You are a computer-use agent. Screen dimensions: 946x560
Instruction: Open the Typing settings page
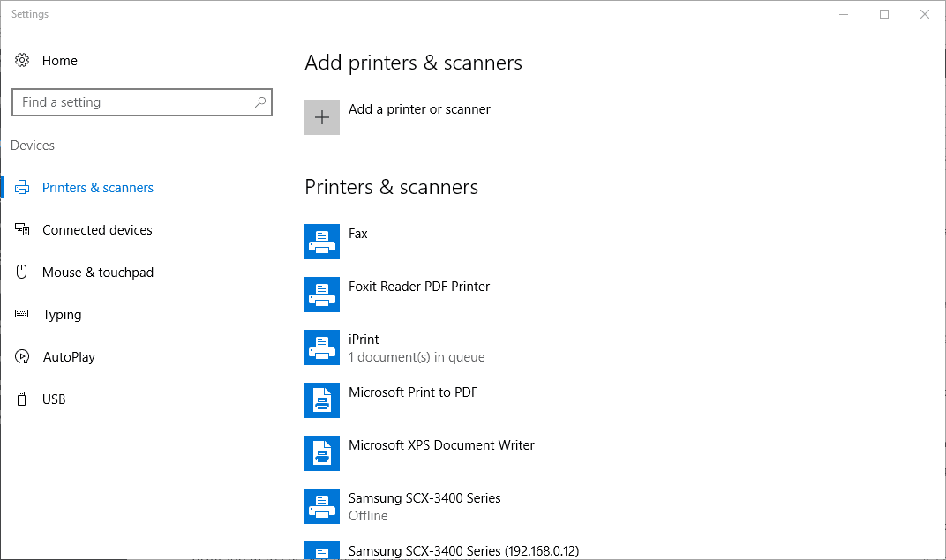click(x=62, y=315)
